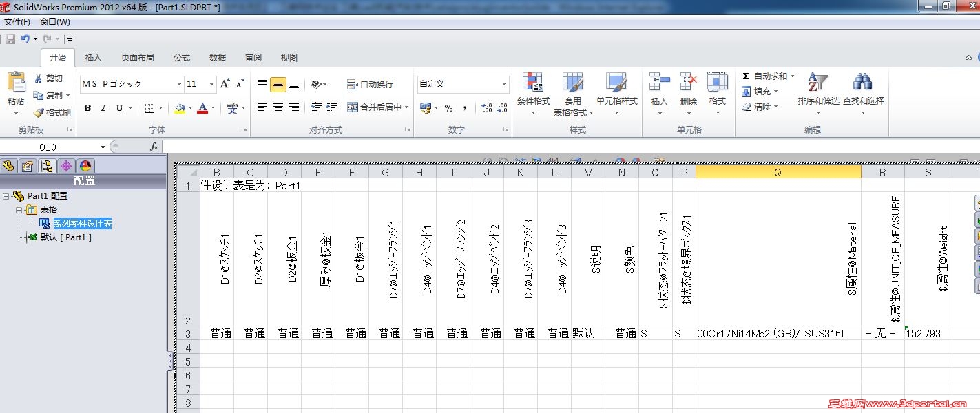Open the 自定义 number format dropdown
This screenshot has width=980, height=413.
pyautogui.click(x=504, y=84)
